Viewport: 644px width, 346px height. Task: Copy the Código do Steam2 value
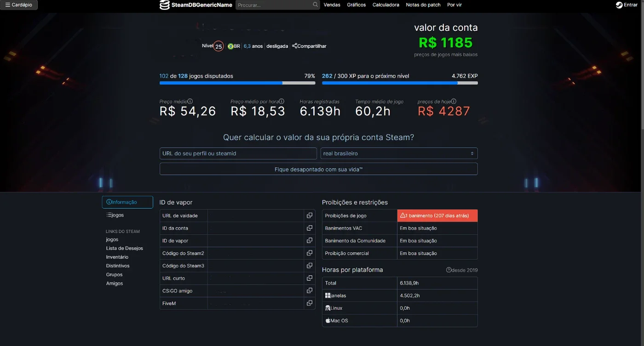pos(310,253)
